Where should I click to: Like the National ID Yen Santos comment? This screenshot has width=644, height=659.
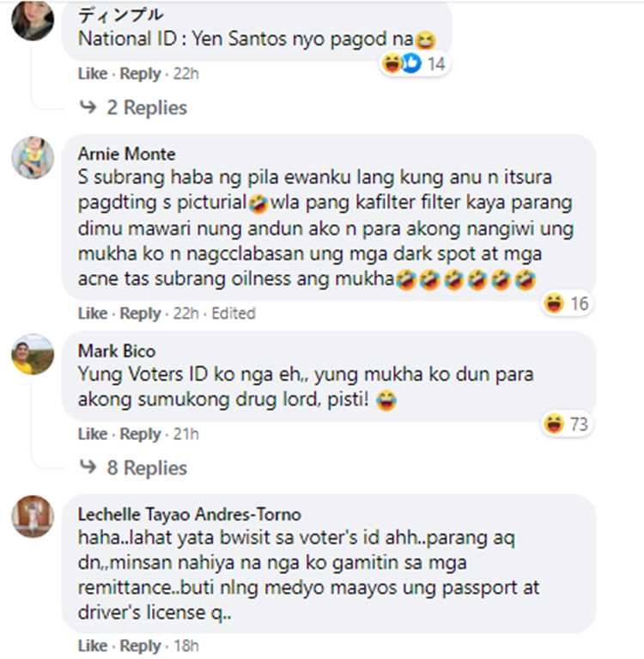click(x=93, y=74)
